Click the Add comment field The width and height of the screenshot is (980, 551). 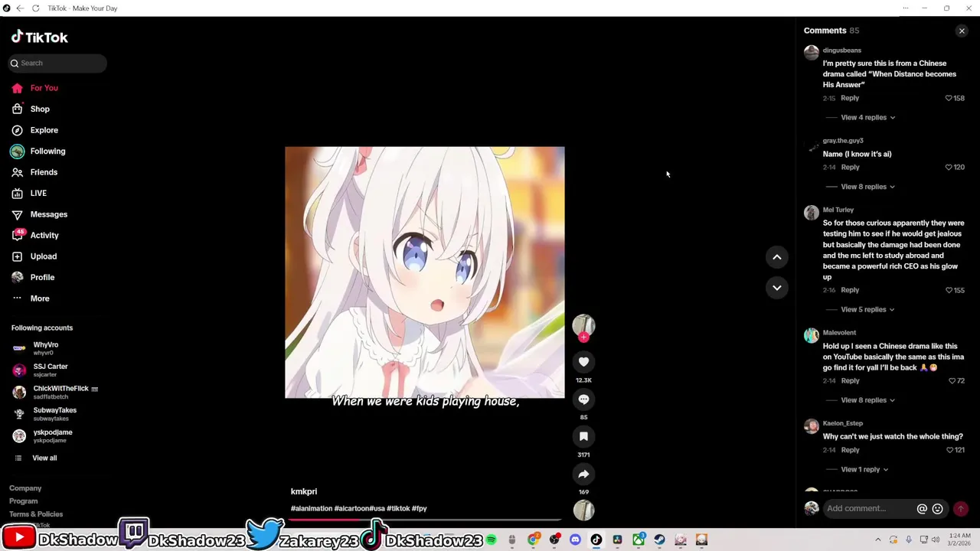tap(869, 508)
